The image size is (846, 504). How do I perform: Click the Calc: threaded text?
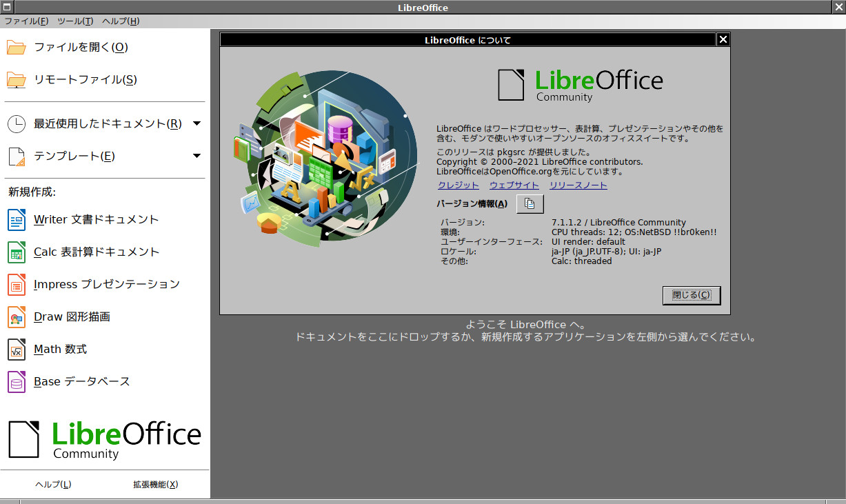(581, 261)
